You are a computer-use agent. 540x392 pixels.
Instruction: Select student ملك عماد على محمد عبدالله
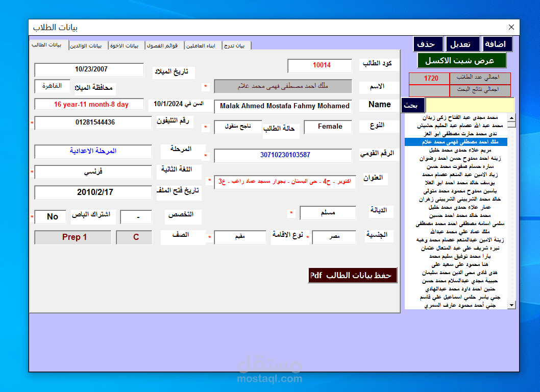click(456, 232)
